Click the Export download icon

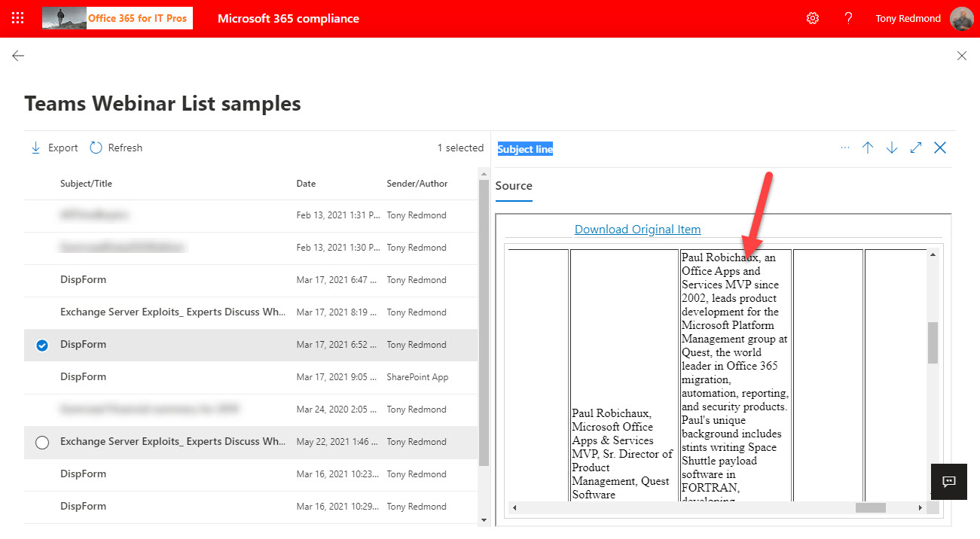click(35, 148)
